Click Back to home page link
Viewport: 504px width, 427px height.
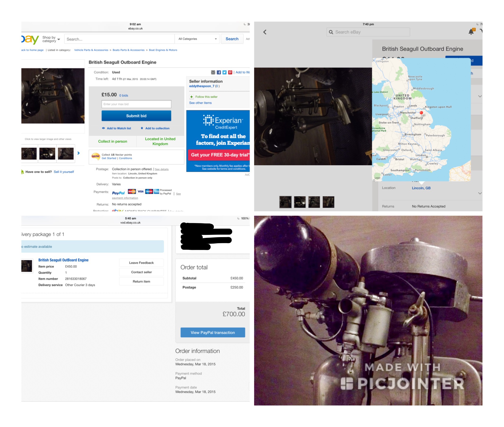32,50
